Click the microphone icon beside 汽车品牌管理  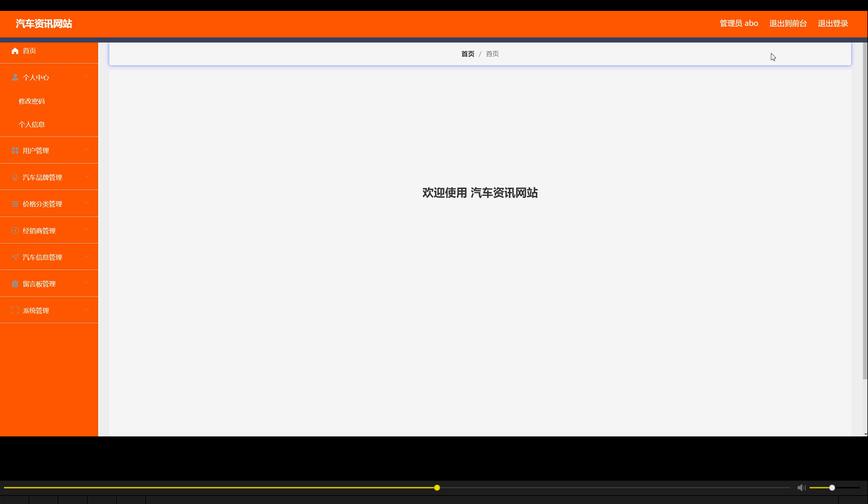click(x=15, y=177)
